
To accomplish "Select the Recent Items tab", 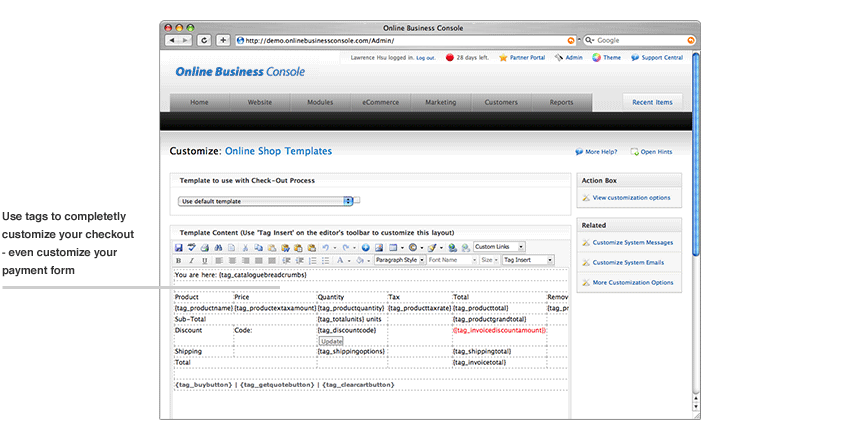I will (652, 102).
